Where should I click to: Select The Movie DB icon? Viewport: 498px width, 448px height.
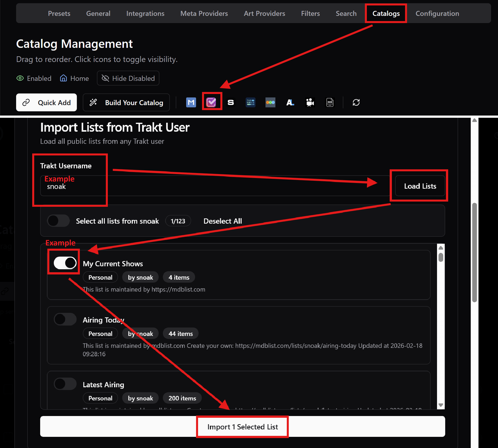pos(250,102)
